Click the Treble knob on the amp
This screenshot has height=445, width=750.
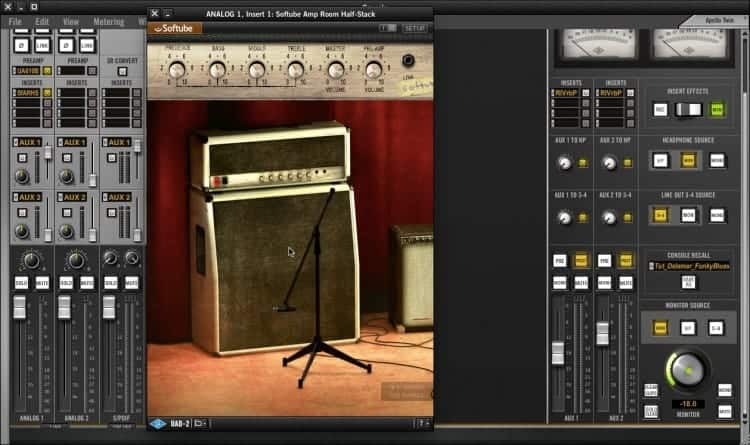pos(296,70)
